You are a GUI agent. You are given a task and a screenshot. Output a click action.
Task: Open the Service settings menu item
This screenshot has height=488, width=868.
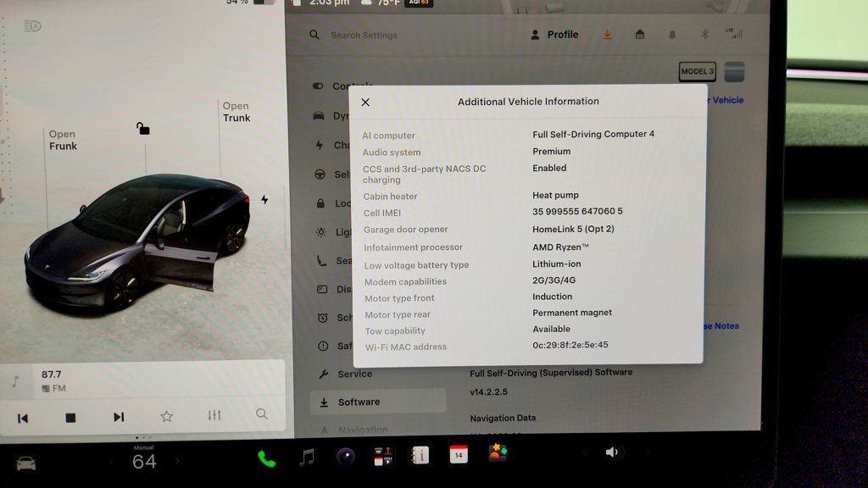pyautogui.click(x=344, y=374)
